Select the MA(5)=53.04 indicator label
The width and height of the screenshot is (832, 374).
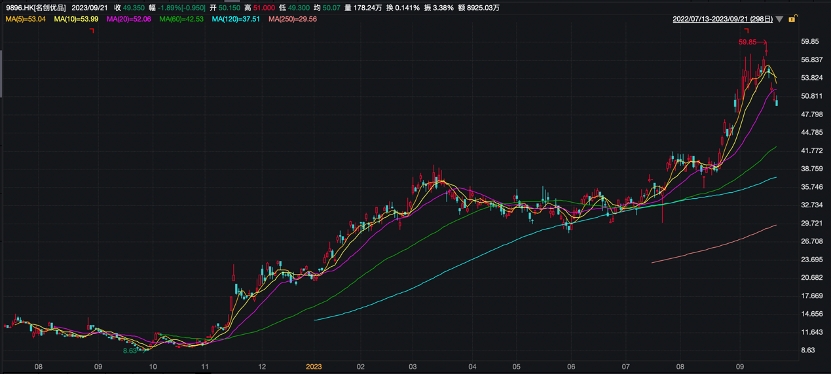[x=25, y=19]
